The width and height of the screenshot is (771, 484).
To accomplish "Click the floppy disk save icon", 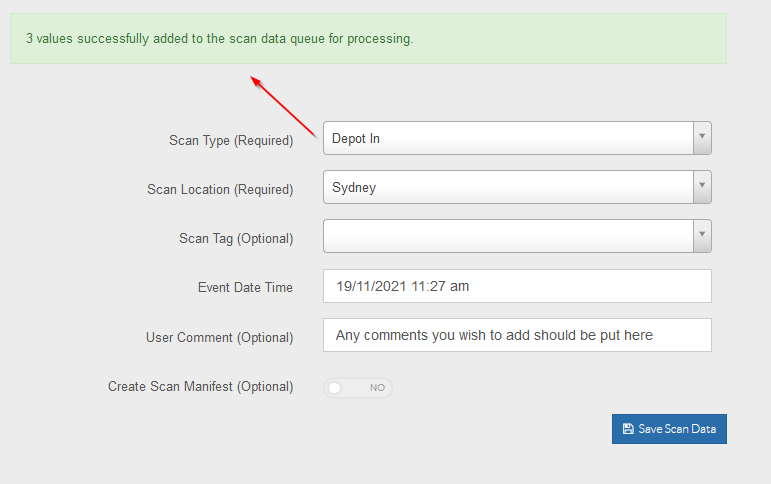I will [628, 429].
